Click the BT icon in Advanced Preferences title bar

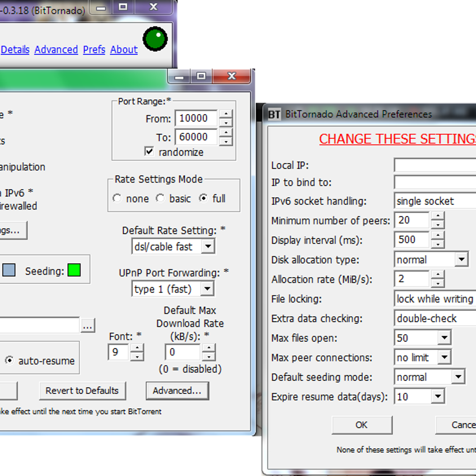pos(274,115)
